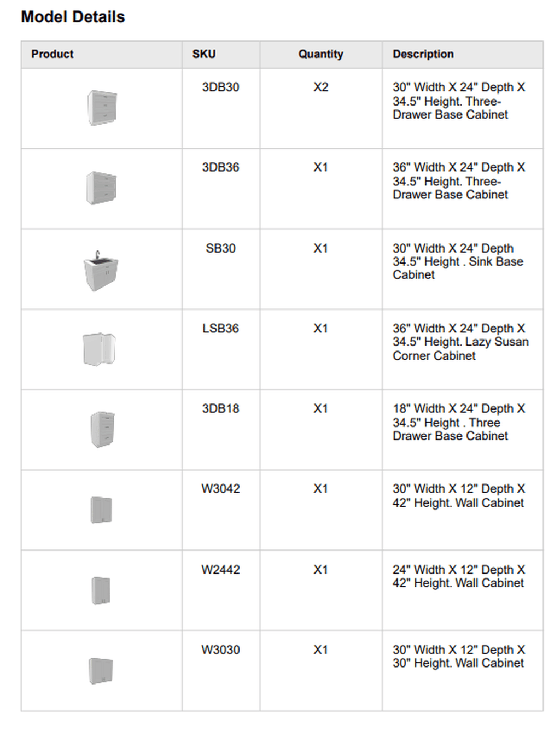Viewport: 560px width, 731px height.
Task: Click the X2 quantity value
Action: (320, 87)
